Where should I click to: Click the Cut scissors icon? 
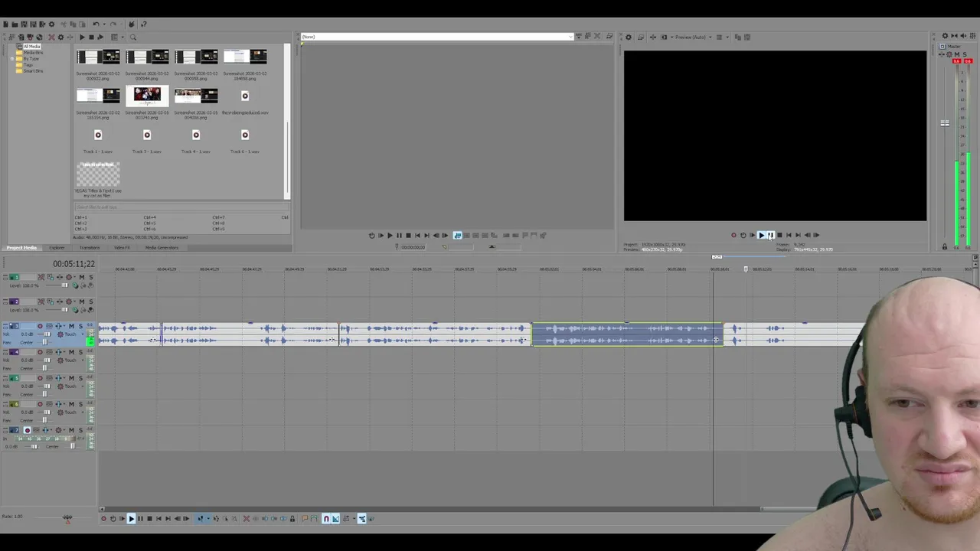click(64, 24)
